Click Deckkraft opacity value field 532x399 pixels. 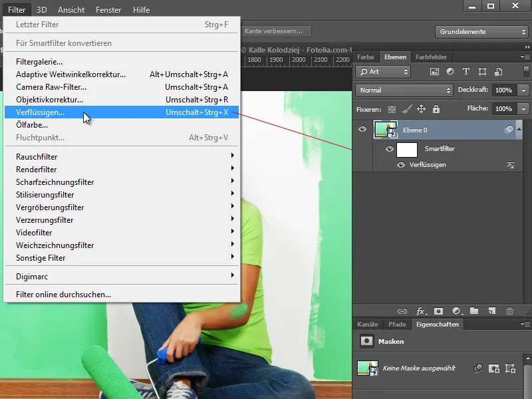pos(503,90)
